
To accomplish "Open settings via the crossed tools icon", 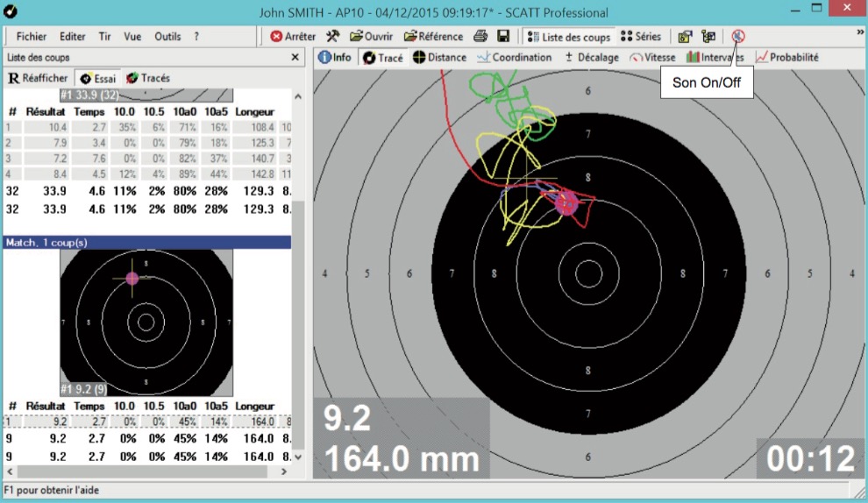I will click(x=332, y=37).
